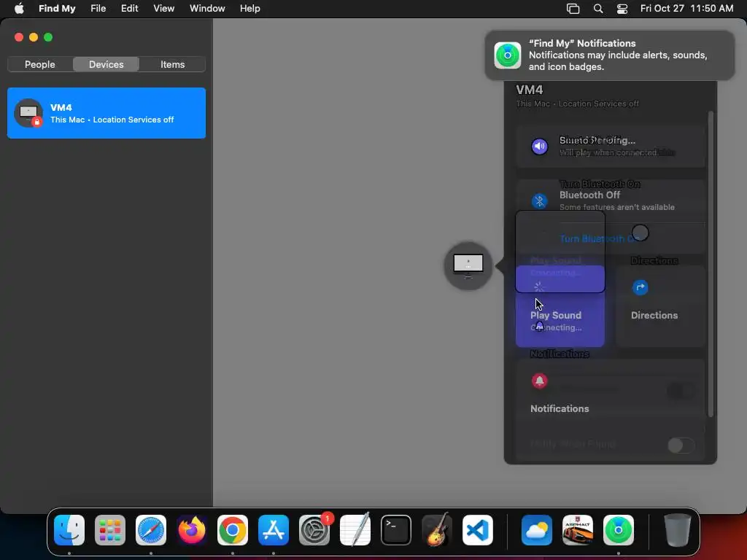Screen dimensions: 747x560
Task: Launch Safari from the Dock
Action: (x=151, y=530)
